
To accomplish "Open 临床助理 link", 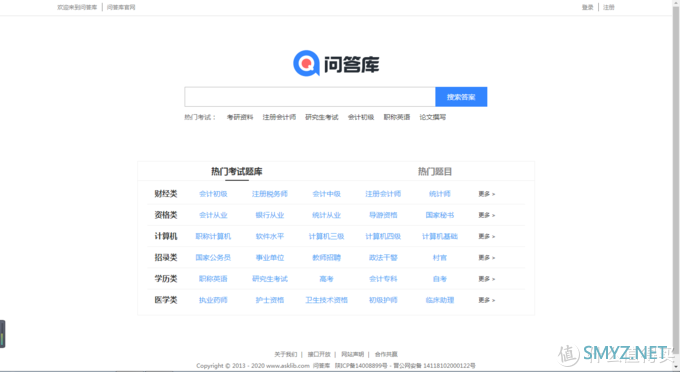I will [440, 300].
